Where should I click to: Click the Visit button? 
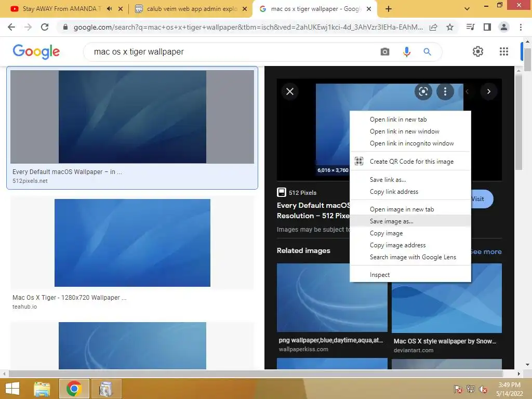(x=482, y=199)
